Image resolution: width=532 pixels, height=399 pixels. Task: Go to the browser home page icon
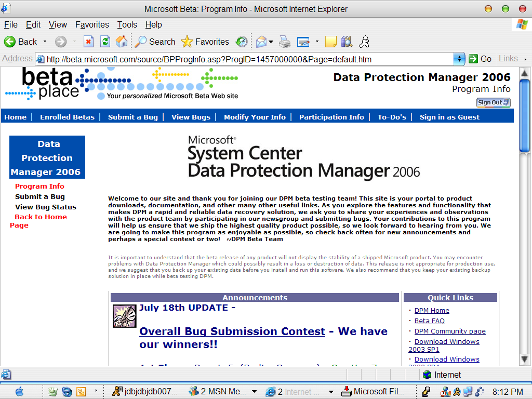(122, 42)
